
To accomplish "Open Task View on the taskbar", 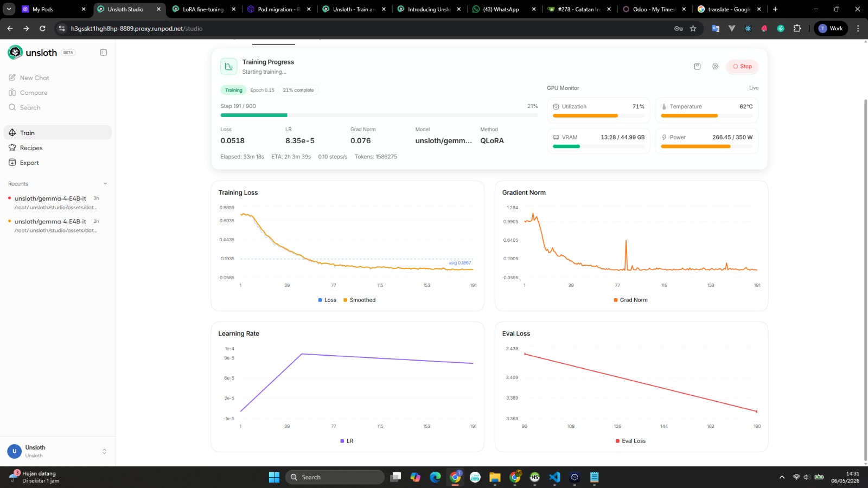I will pos(395,477).
